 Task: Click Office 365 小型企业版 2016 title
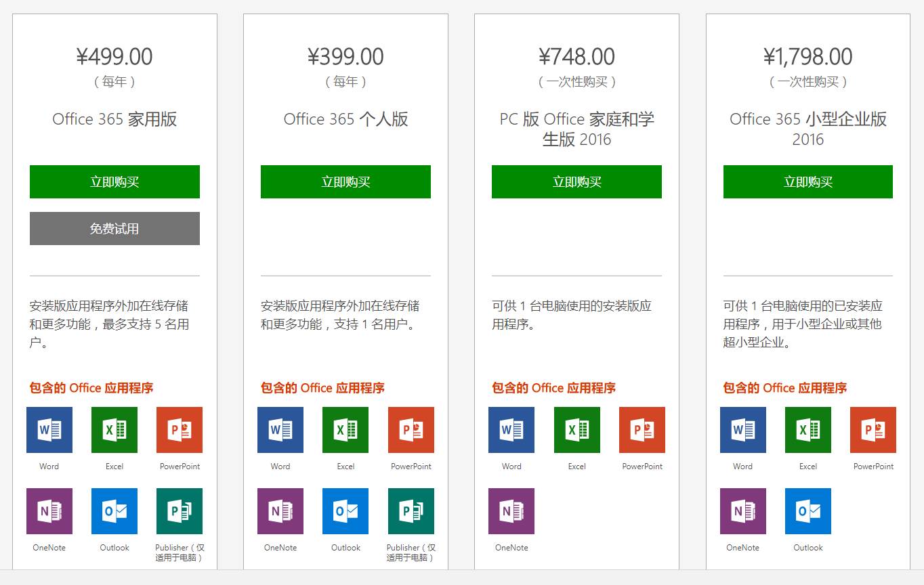(x=808, y=129)
